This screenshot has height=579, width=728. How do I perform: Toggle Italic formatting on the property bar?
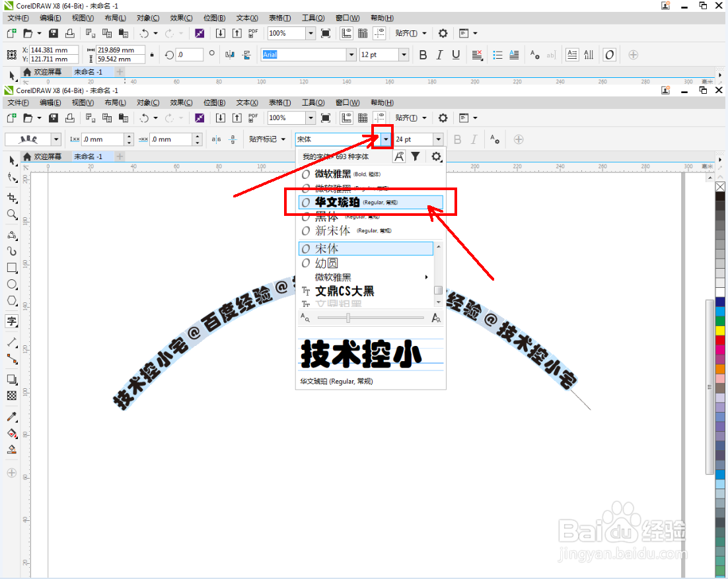click(474, 139)
